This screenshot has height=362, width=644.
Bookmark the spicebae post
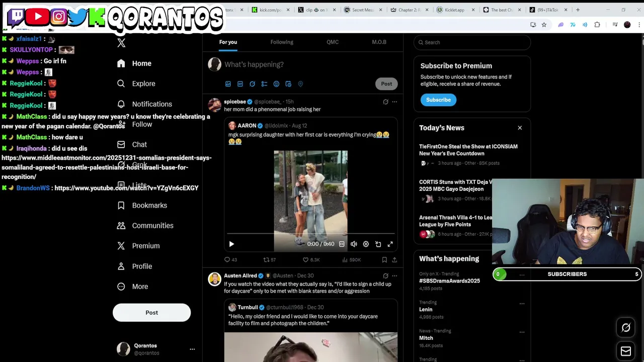point(384,260)
